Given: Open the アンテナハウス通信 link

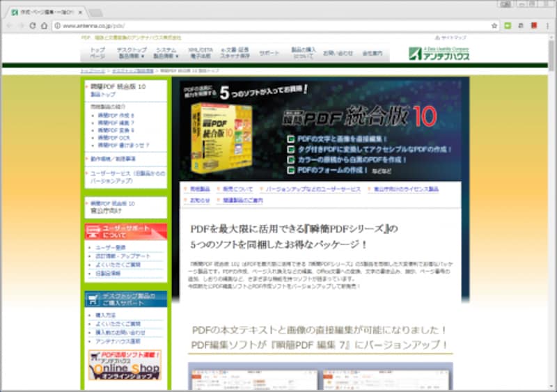Looking at the screenshot, I should pyautogui.click(x=118, y=341).
